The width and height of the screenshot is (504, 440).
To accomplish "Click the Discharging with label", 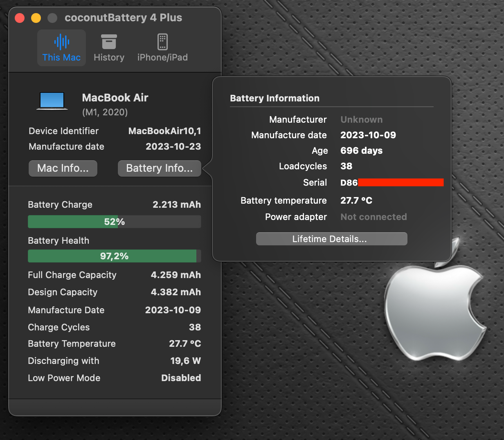I will pyautogui.click(x=63, y=361).
